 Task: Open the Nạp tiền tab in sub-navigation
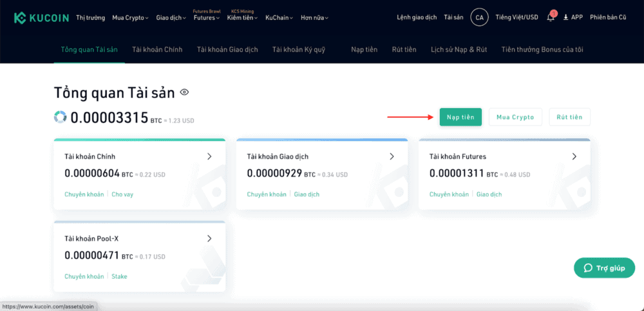[x=365, y=50]
